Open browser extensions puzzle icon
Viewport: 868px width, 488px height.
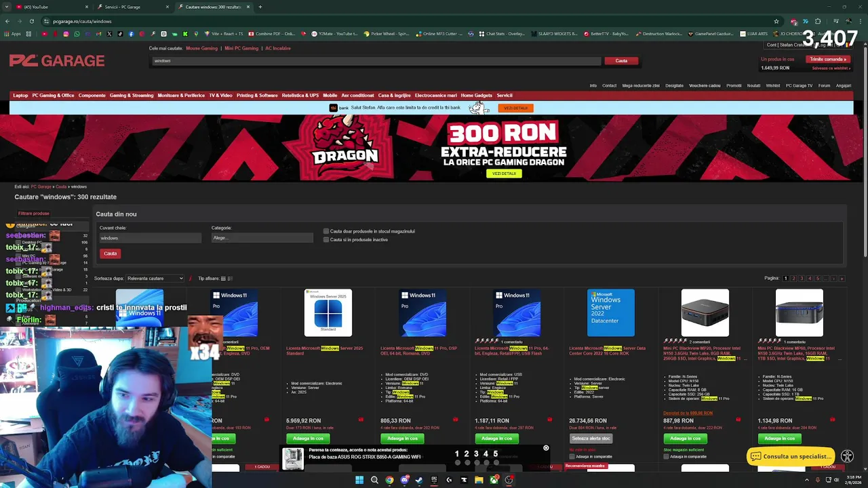(818, 21)
